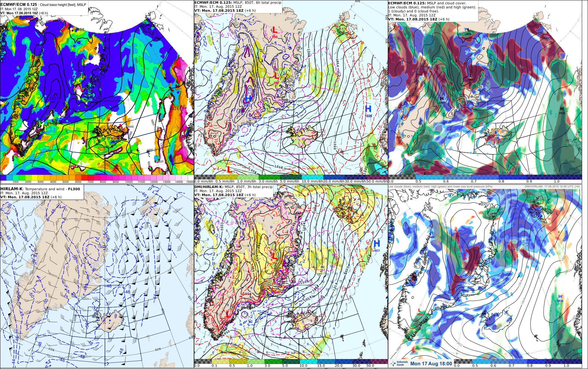Click the 1.0 swatch in DMI/HIRLAM cloud cover legend
588x369 pixels.
pos(572,361)
